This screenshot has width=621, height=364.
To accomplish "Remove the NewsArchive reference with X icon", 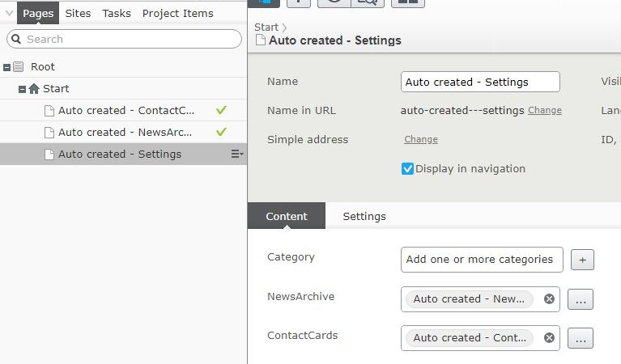I will click(549, 299).
